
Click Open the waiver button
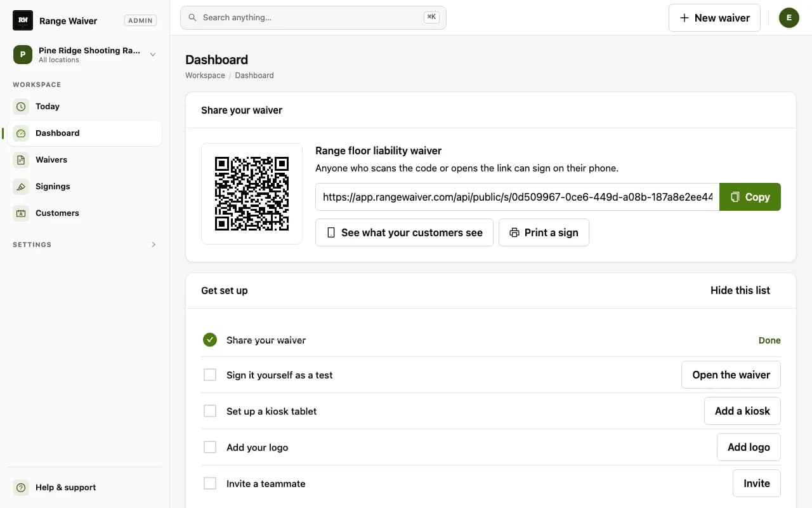pyautogui.click(x=731, y=375)
